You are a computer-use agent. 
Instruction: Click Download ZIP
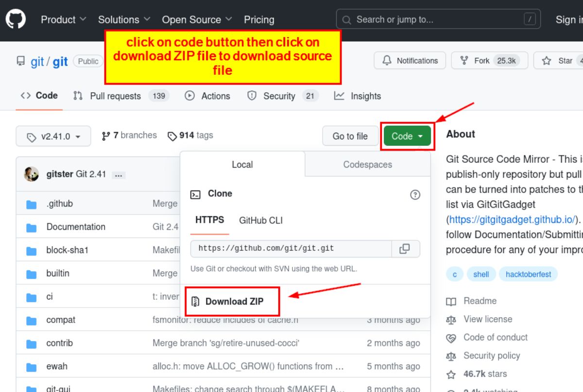[x=234, y=302]
